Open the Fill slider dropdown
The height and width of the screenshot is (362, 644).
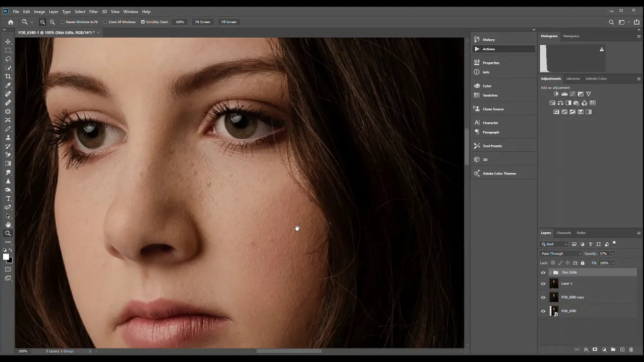tap(612, 263)
